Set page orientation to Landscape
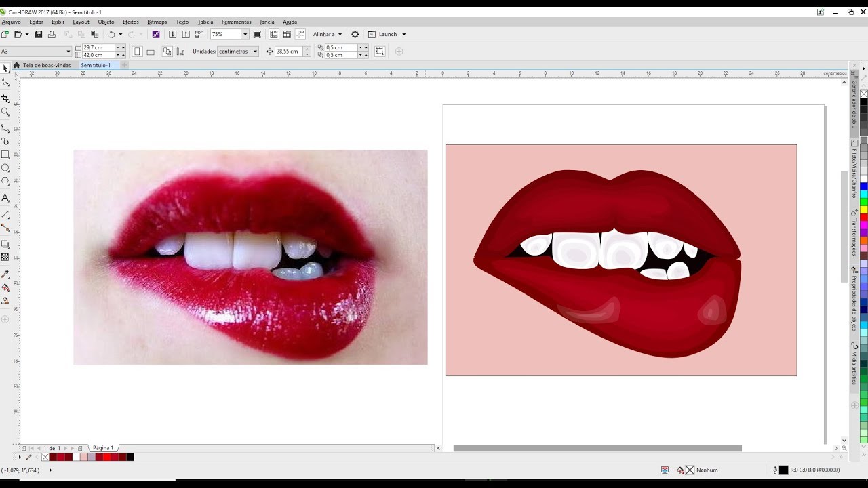 tap(151, 52)
